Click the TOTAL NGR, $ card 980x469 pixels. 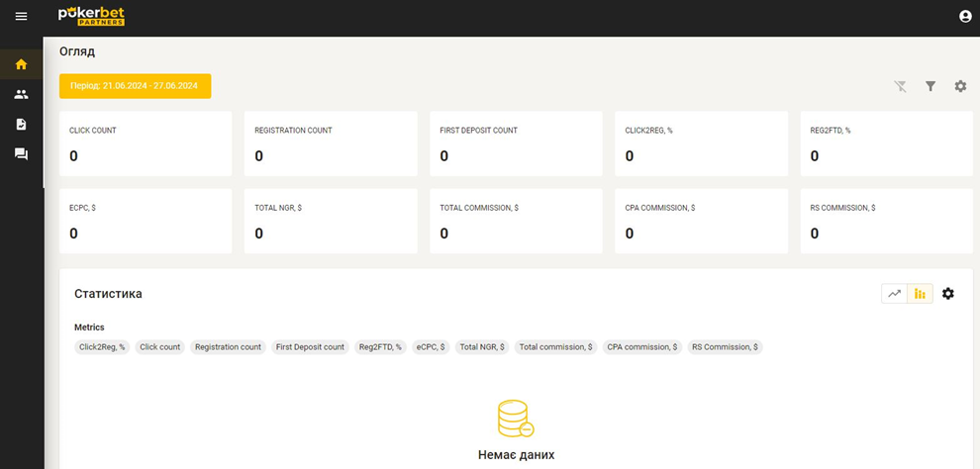click(x=331, y=221)
